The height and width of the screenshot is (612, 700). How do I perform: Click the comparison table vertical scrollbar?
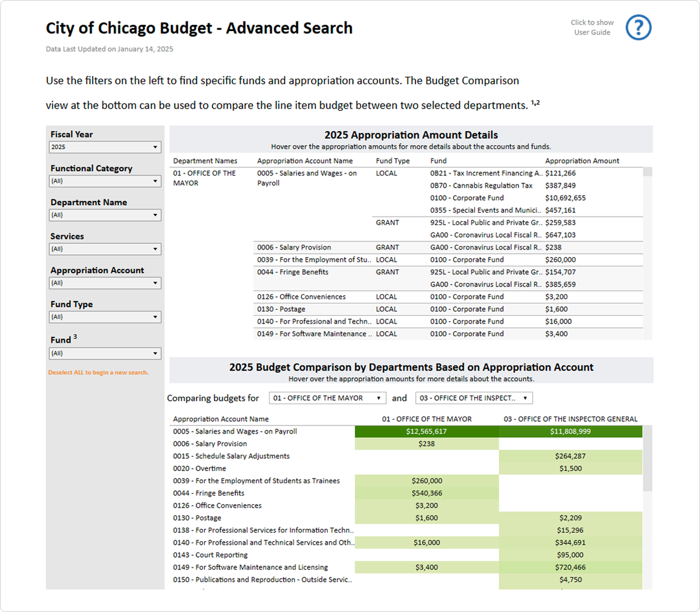pos(647,458)
